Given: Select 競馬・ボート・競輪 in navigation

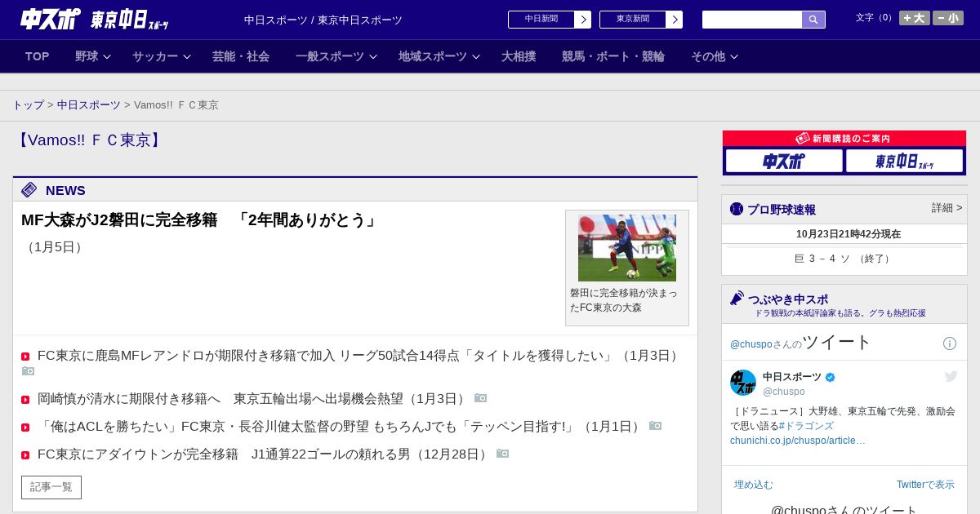Looking at the screenshot, I should click(x=613, y=56).
